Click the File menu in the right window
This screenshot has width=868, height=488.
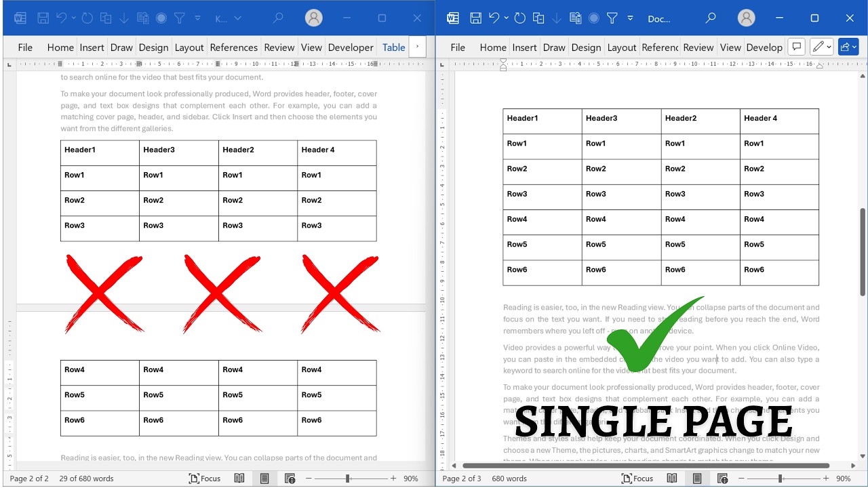(458, 47)
